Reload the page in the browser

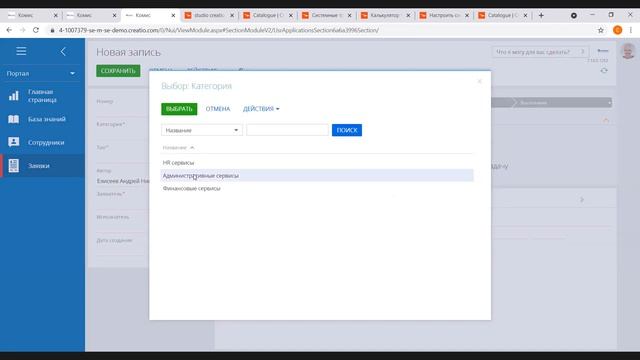[x=36, y=30]
